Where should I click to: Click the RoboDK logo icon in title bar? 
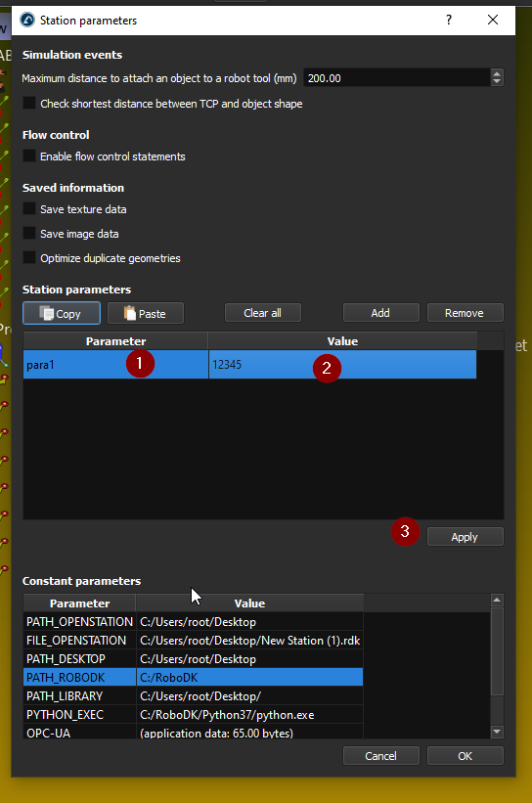pyautogui.click(x=27, y=21)
